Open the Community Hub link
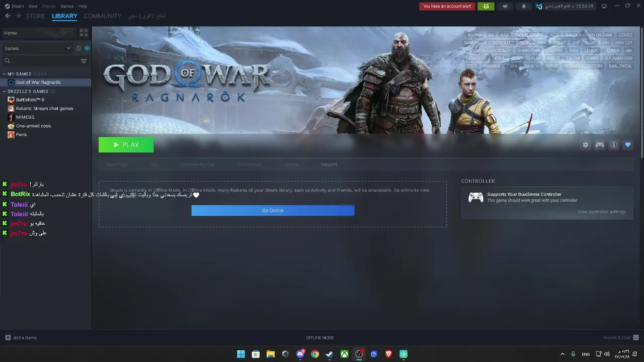This screenshot has height=362, width=644. 198,164
